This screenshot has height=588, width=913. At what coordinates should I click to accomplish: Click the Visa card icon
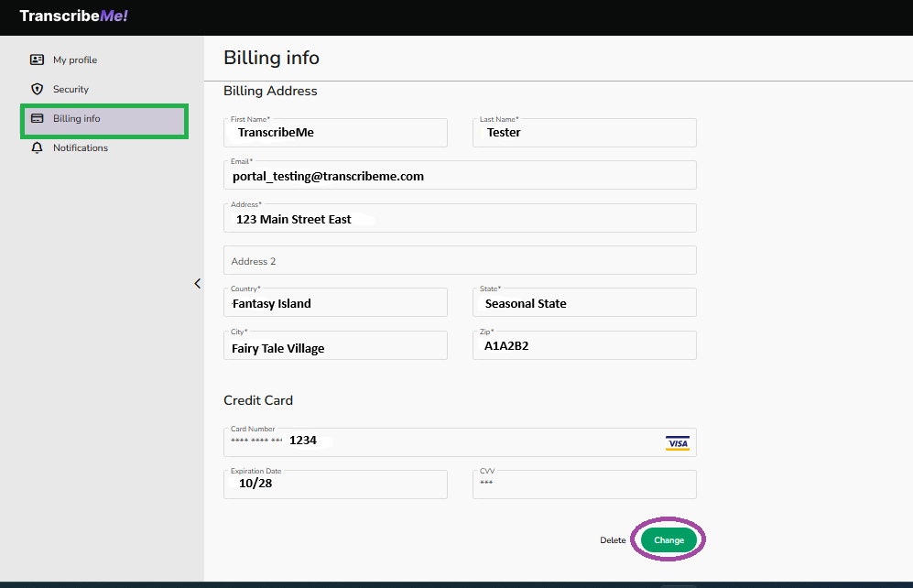coord(677,442)
